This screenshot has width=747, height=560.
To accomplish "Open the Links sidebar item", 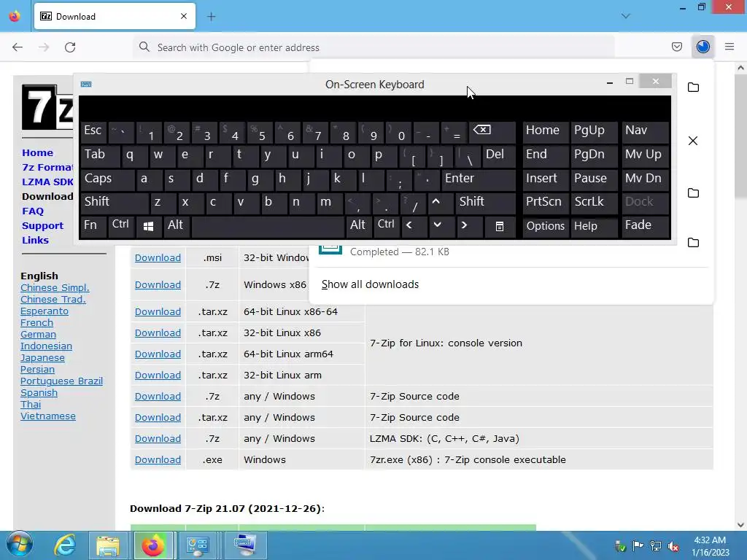I will (35, 240).
